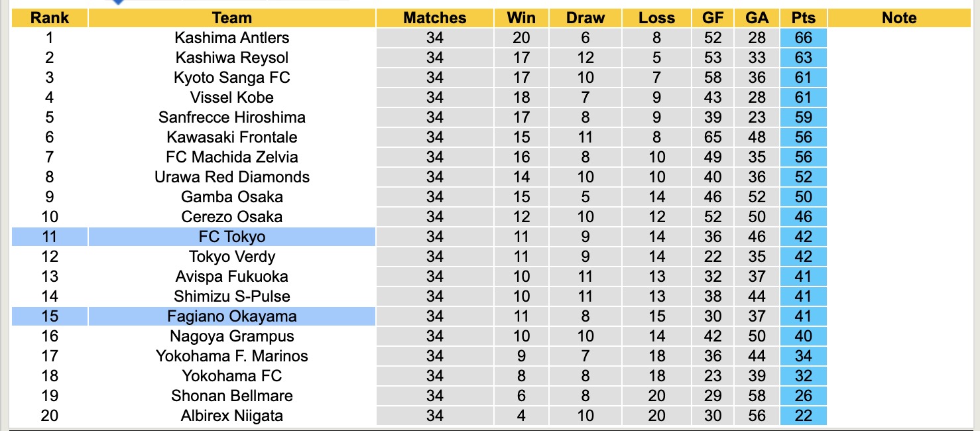Open Yokohama F. Marinos team name
980x431 pixels.
232,356
